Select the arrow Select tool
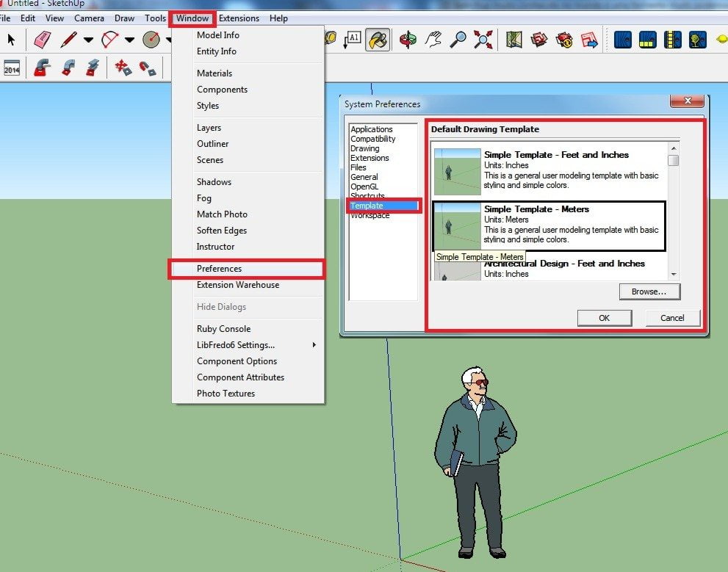Image resolution: width=728 pixels, height=572 pixels. coord(11,40)
